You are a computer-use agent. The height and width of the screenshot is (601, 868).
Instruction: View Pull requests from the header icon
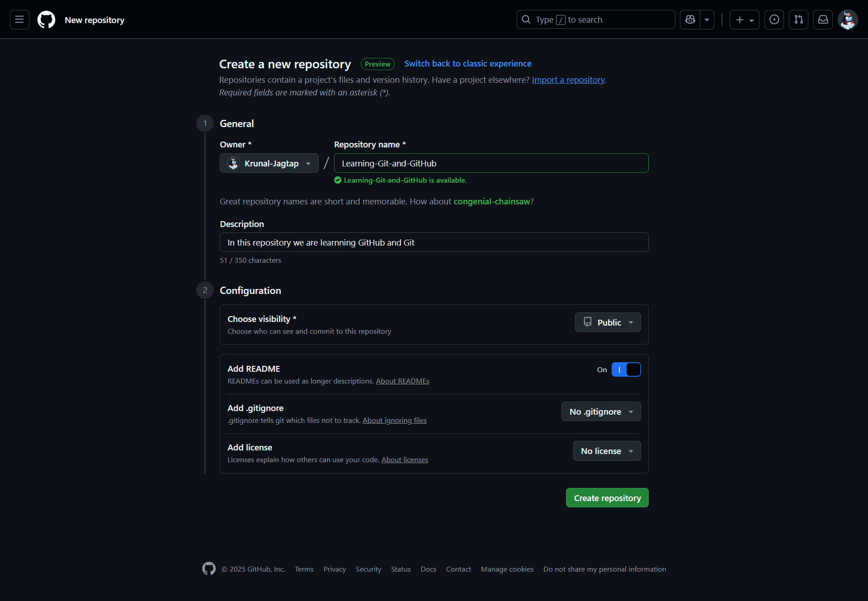(x=798, y=19)
